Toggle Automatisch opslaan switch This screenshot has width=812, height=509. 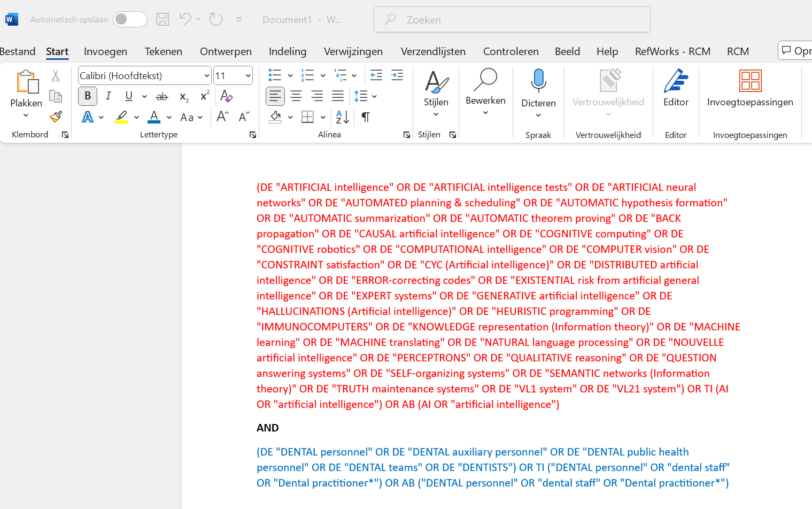pyautogui.click(x=130, y=19)
